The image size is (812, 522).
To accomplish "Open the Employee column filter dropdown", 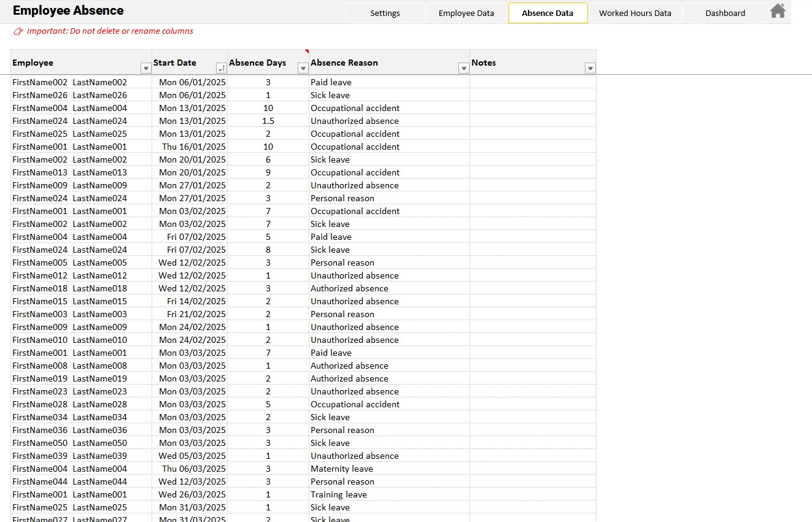I will (x=145, y=68).
